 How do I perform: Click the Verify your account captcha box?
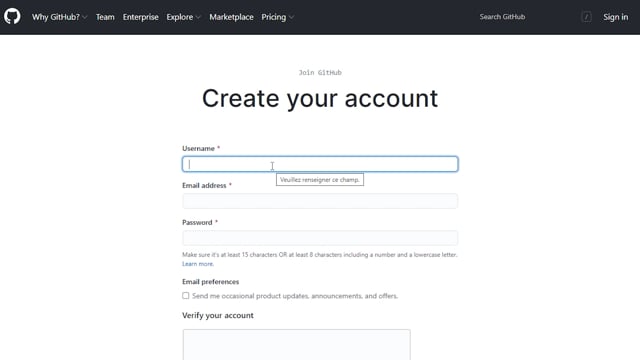297,344
